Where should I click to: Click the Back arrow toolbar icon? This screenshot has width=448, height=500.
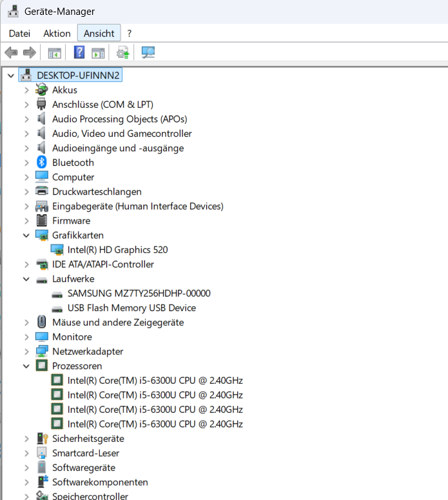point(11,53)
